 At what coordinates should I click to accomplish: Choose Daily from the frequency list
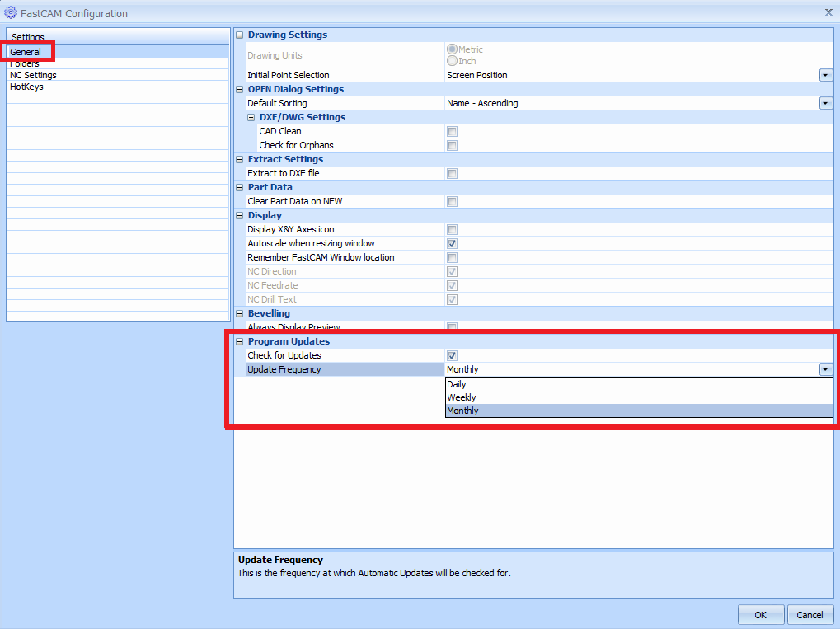click(x=639, y=384)
